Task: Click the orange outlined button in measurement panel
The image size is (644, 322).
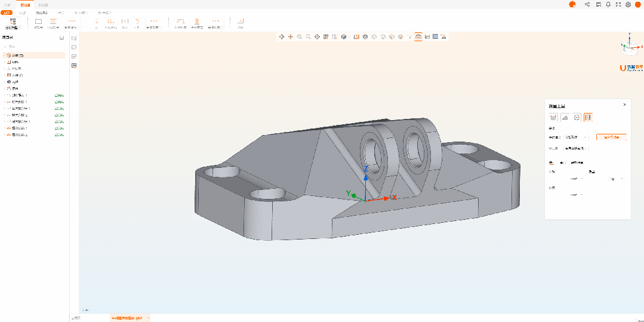Action: pyautogui.click(x=612, y=137)
